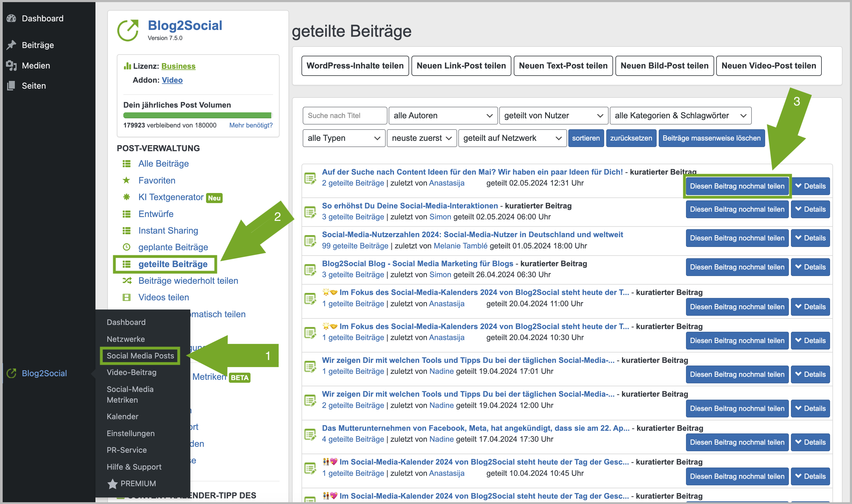Viewport: 852px width, 504px height.
Task: Click the Videos teilen film icon
Action: point(126,298)
